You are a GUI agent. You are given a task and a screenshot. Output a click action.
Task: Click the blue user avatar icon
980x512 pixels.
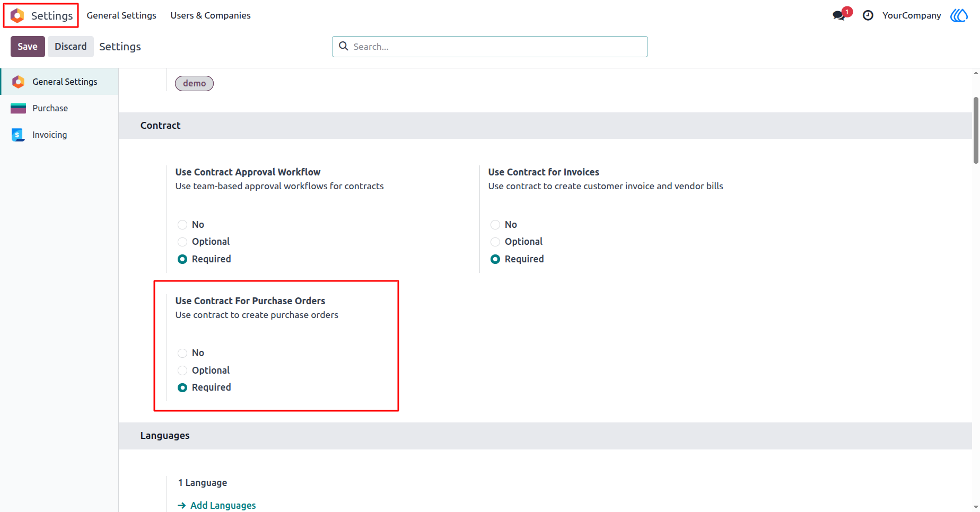959,15
